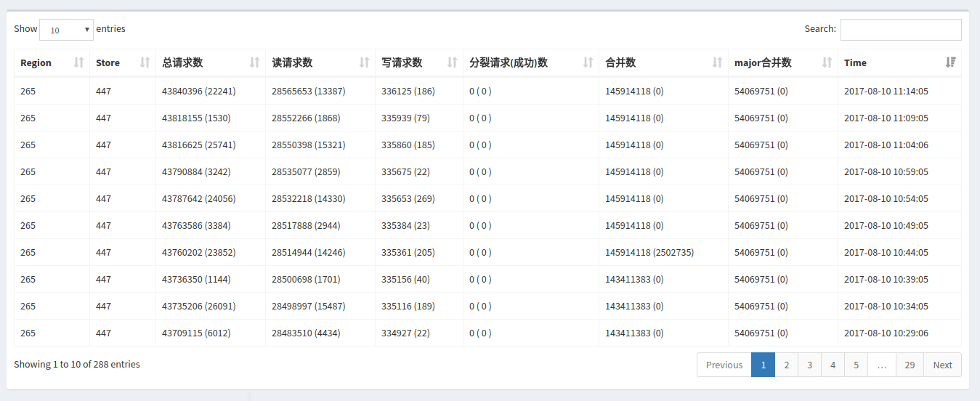Go to page 5
Screen dimensions: 980x401
point(856,365)
